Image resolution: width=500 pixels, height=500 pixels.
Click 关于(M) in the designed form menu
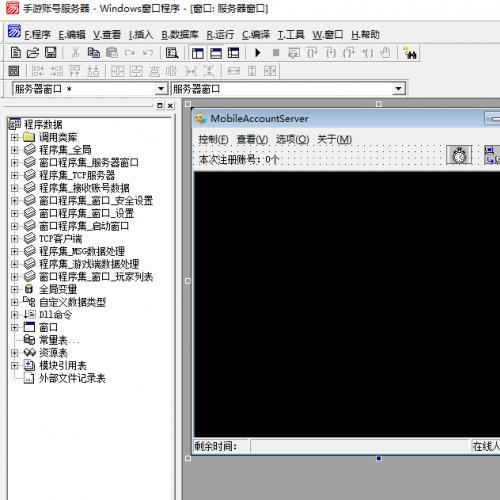pyautogui.click(x=334, y=139)
